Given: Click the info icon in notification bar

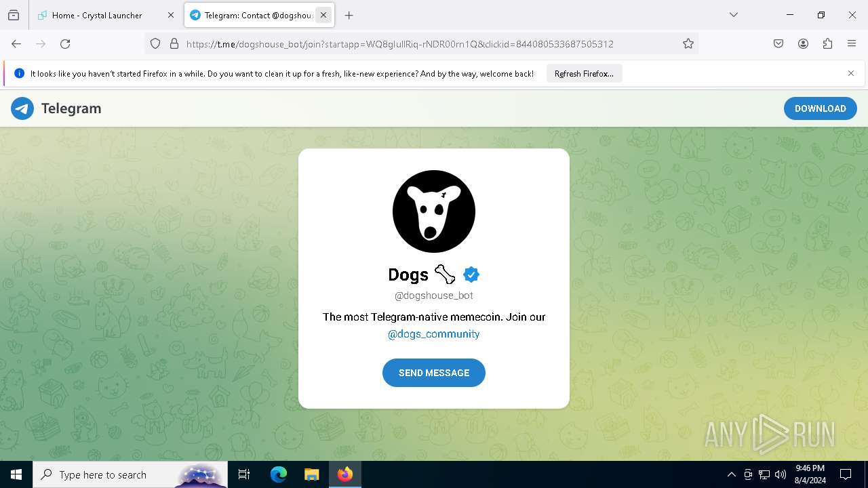Looking at the screenshot, I should 19,73.
